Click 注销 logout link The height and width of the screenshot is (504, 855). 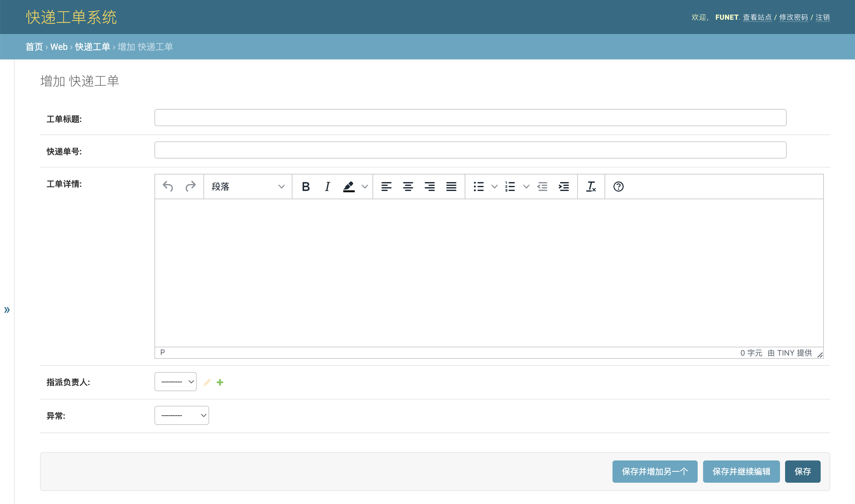pyautogui.click(x=823, y=17)
